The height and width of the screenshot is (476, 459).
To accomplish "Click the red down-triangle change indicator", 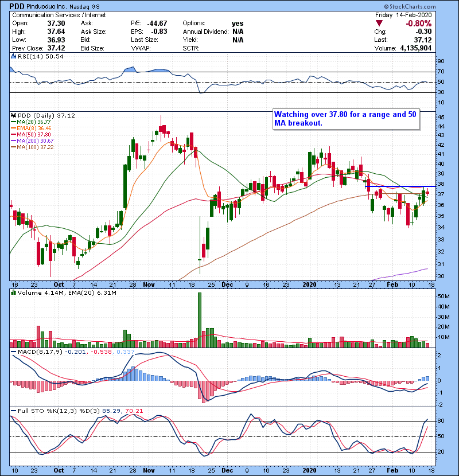I will 379,23.
